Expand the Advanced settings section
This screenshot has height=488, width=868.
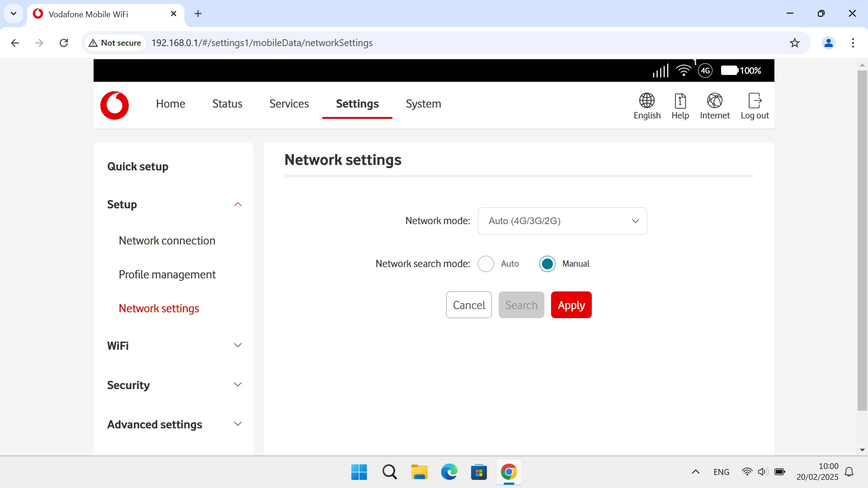point(237,424)
